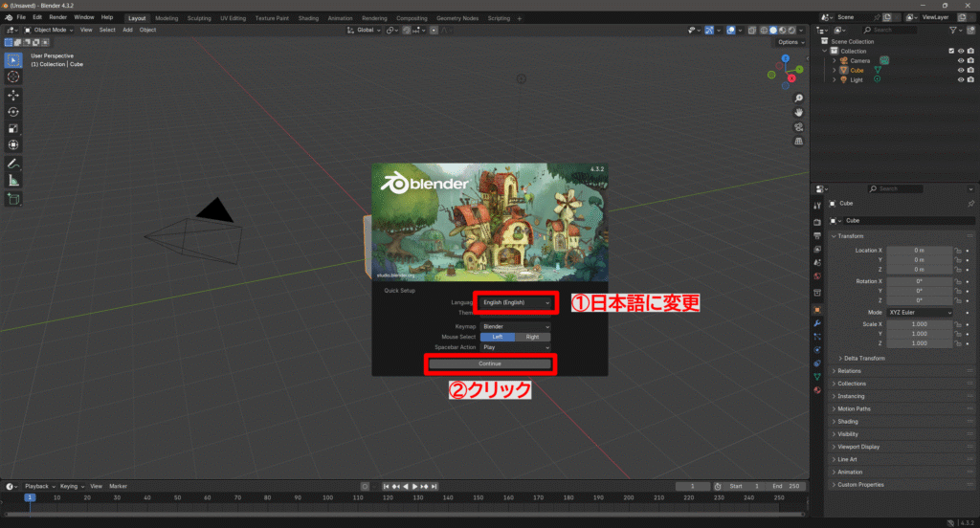Play the animation forward

[x=414, y=486]
